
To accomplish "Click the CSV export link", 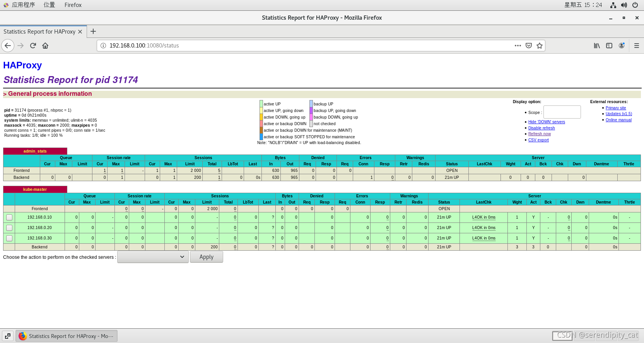I will (538, 140).
